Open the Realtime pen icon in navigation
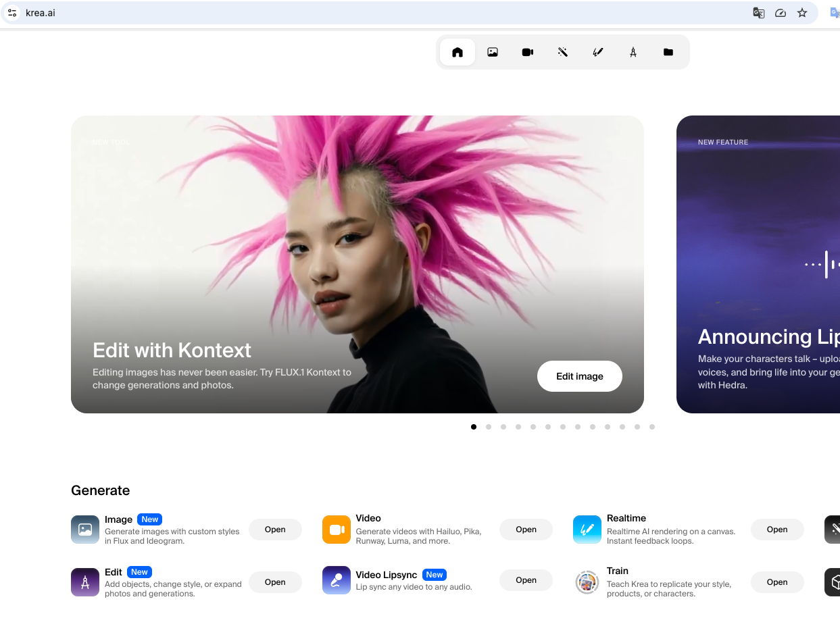 coord(598,52)
